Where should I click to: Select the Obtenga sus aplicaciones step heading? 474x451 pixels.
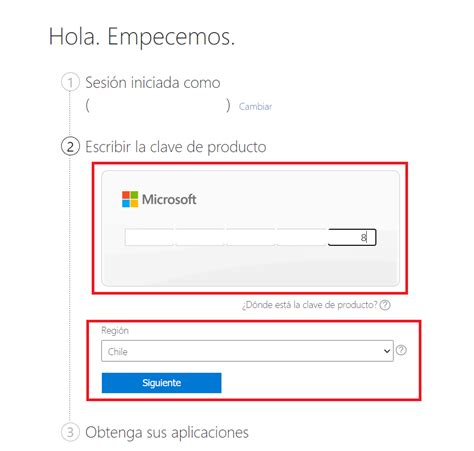167,433
